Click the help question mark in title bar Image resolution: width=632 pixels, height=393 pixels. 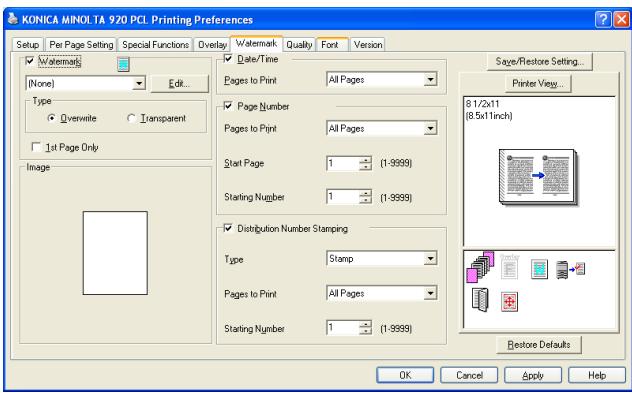click(x=603, y=19)
